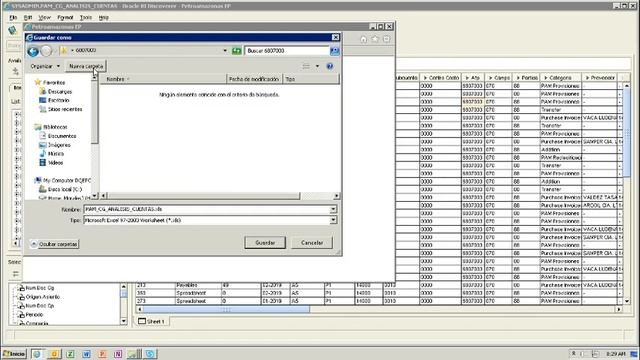The image size is (640, 360).
Task: Expand the Tipo file type dropdown
Action: coord(333,220)
